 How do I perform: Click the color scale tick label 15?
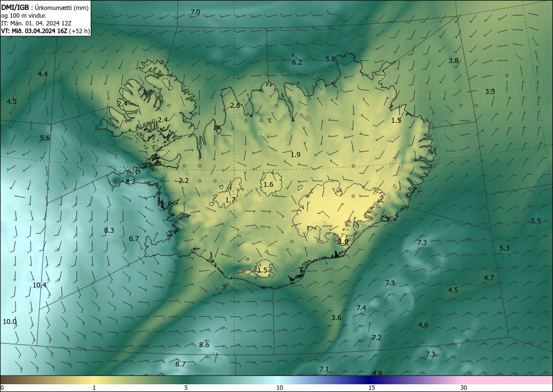(x=372, y=388)
